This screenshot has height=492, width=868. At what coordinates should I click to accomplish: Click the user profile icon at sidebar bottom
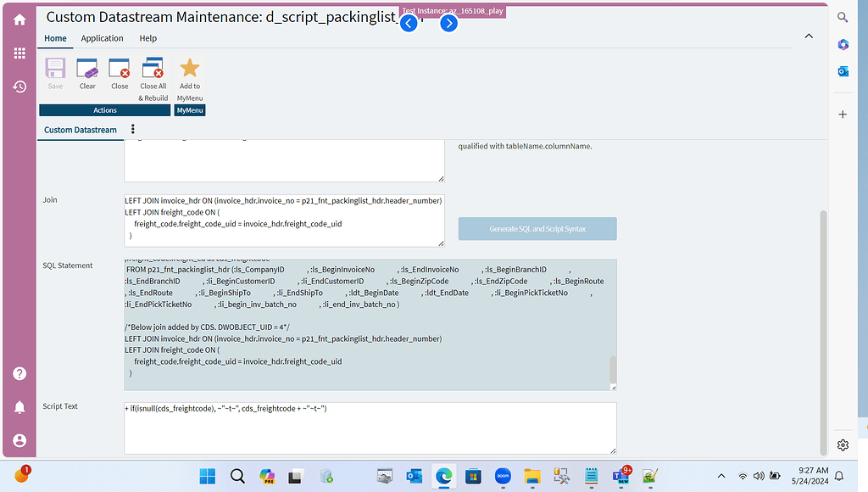(x=19, y=439)
